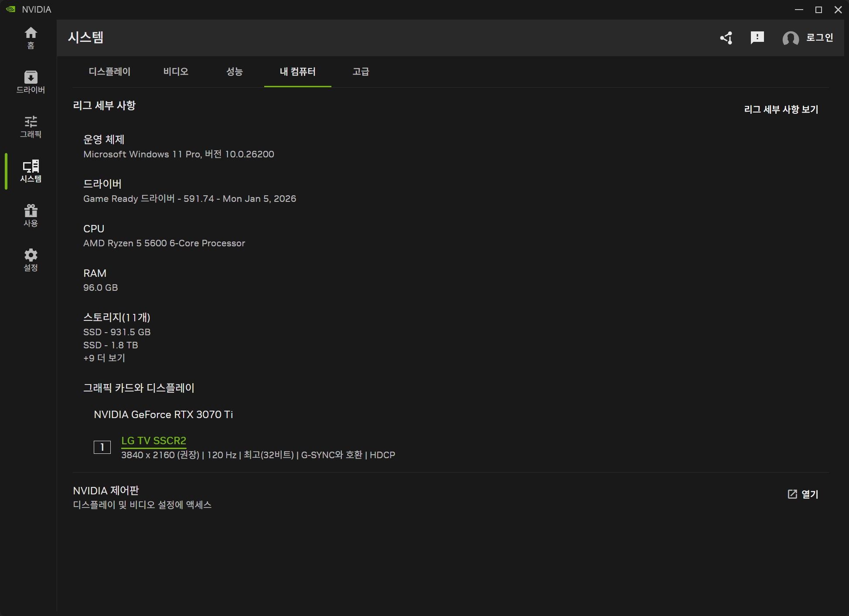The height and width of the screenshot is (616, 849).
Task: Click the user avatar icon
Action: tap(790, 38)
